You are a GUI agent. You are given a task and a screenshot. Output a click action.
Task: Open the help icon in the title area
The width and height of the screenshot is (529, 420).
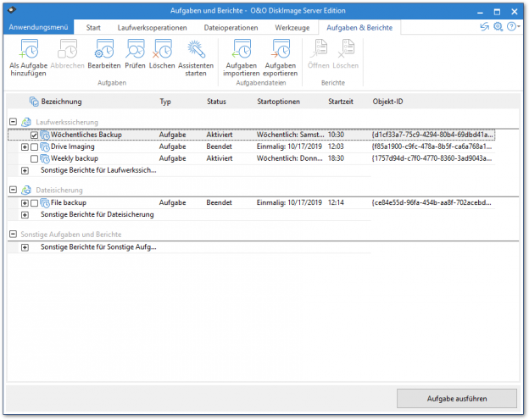[510, 27]
